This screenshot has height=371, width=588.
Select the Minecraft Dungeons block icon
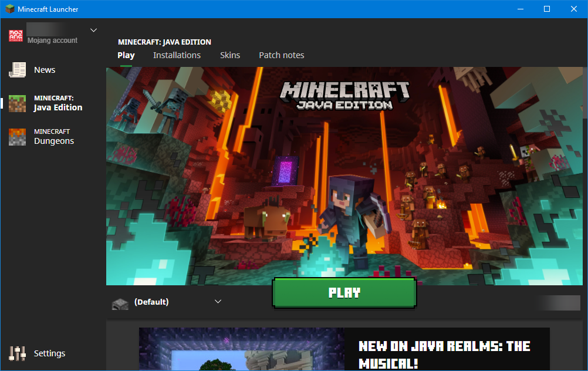pyautogui.click(x=17, y=137)
